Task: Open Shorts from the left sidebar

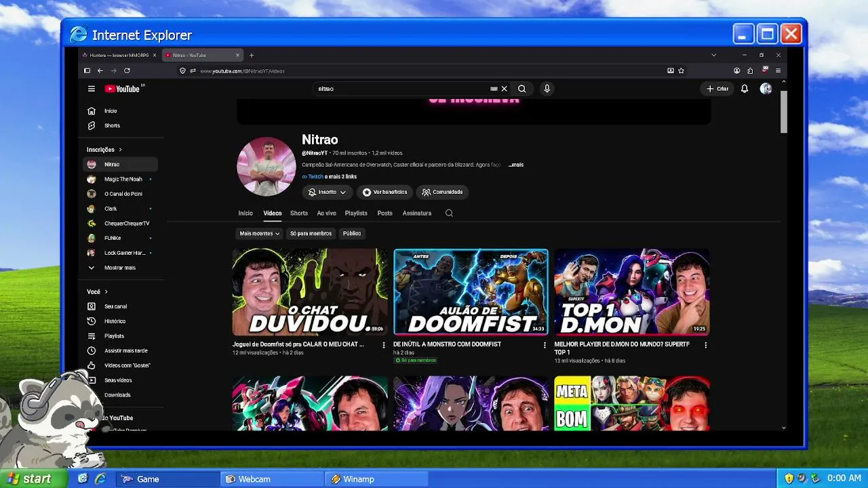Action: (120, 125)
